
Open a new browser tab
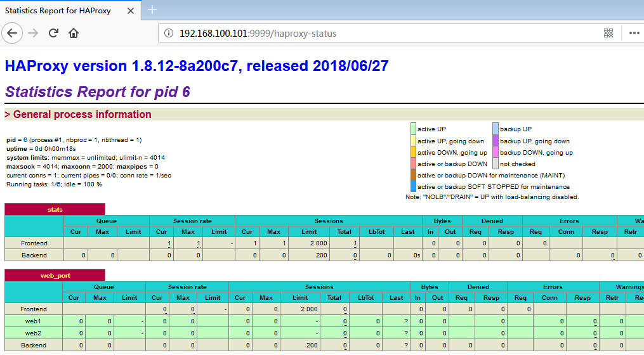click(152, 10)
